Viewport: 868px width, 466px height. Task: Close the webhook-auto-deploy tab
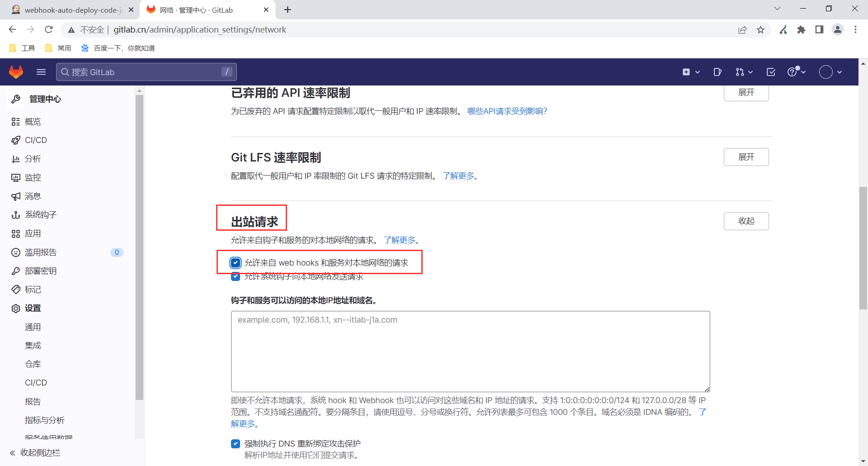click(131, 10)
